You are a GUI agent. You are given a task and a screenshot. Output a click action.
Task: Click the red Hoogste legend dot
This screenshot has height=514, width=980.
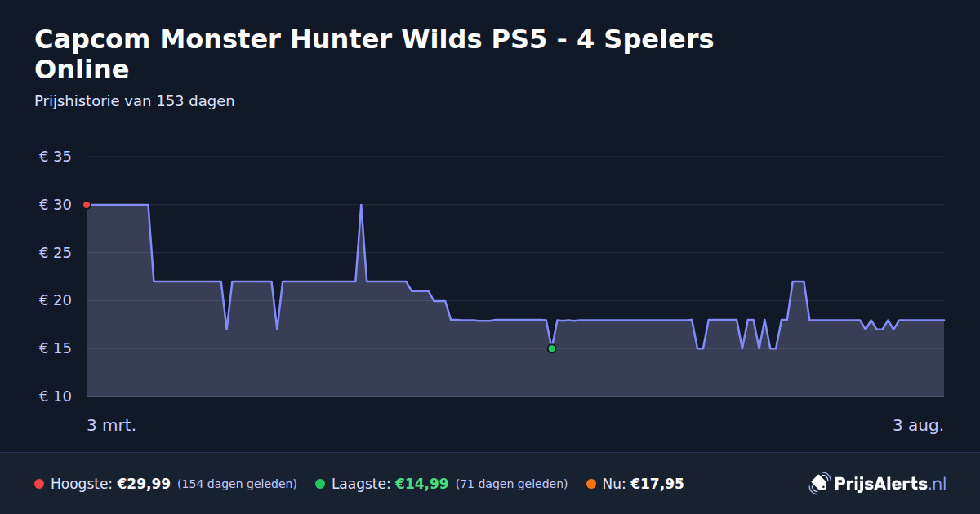[39, 484]
